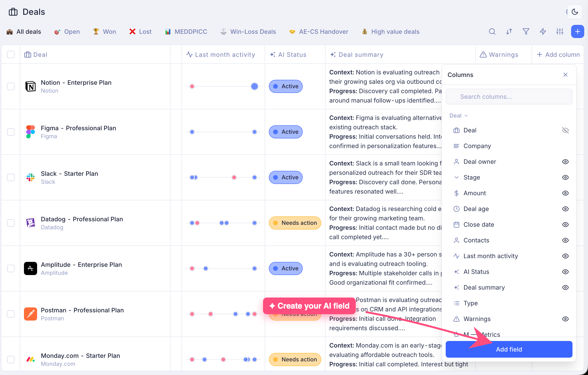Viewport: 588px width, 375px height.
Task: Open the High value deals tab
Action: tap(391, 32)
